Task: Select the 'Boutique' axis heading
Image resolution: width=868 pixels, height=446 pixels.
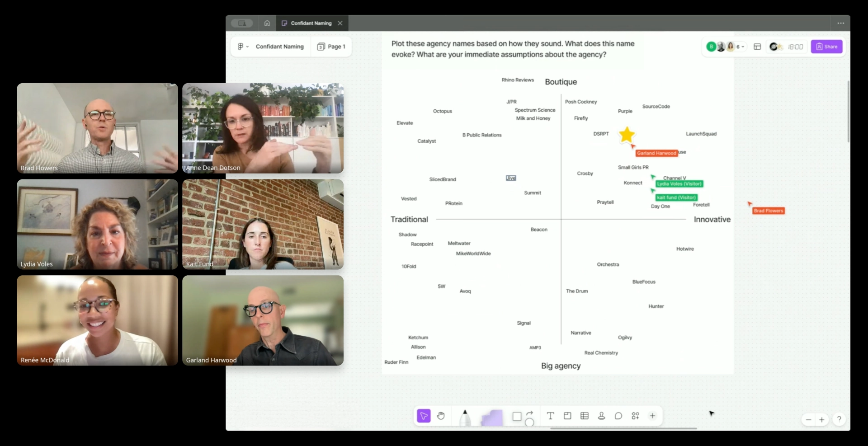Action: tap(561, 82)
